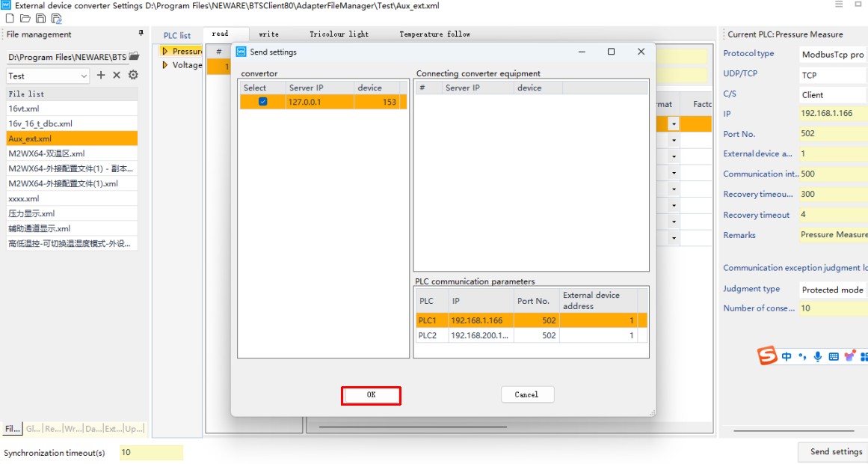The image size is (868, 464).
Task: Open the gear settings icon in File management
Action: (133, 76)
